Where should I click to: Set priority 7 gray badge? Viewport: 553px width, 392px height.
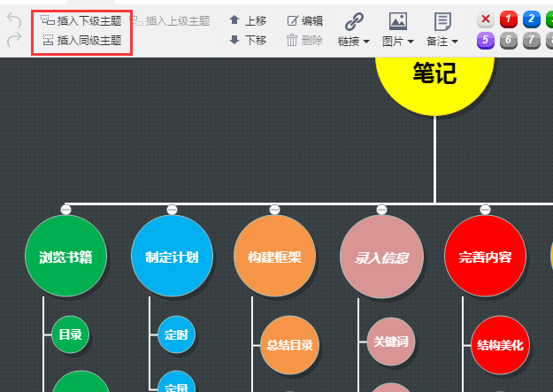(532, 40)
